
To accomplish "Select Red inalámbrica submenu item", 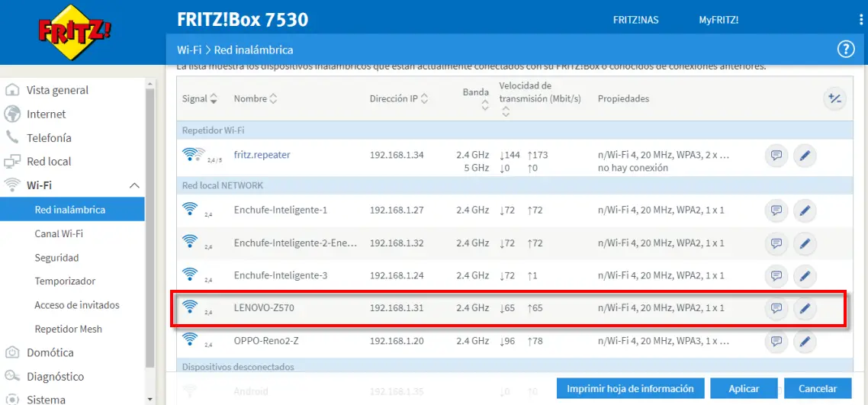I will 72,210.
